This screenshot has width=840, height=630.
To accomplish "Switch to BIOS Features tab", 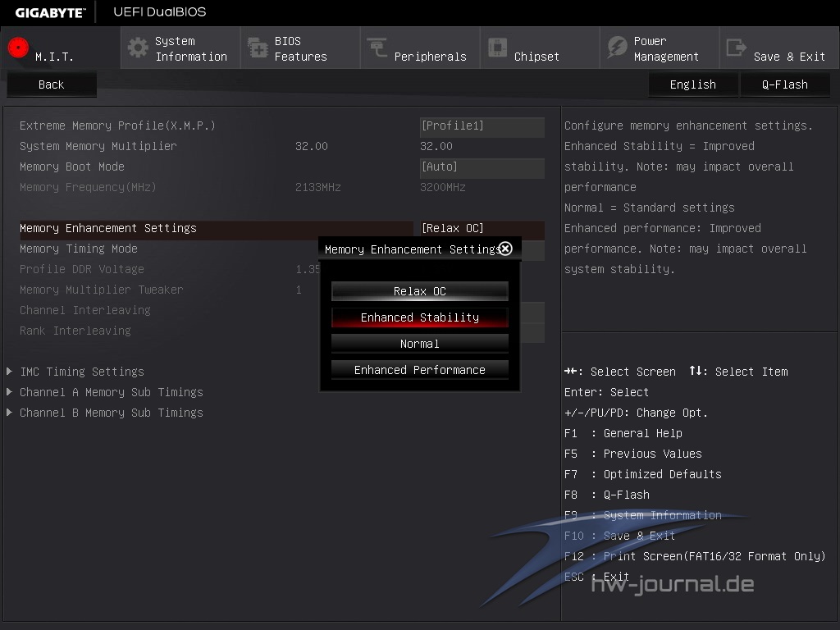I will pos(300,48).
